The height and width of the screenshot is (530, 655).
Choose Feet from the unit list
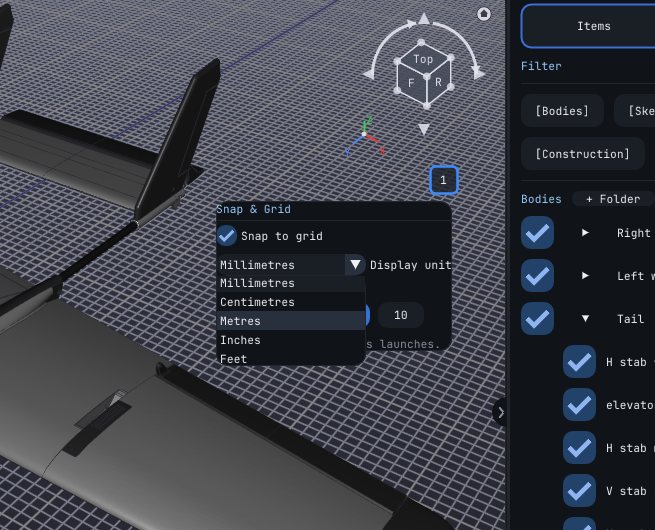click(291, 358)
